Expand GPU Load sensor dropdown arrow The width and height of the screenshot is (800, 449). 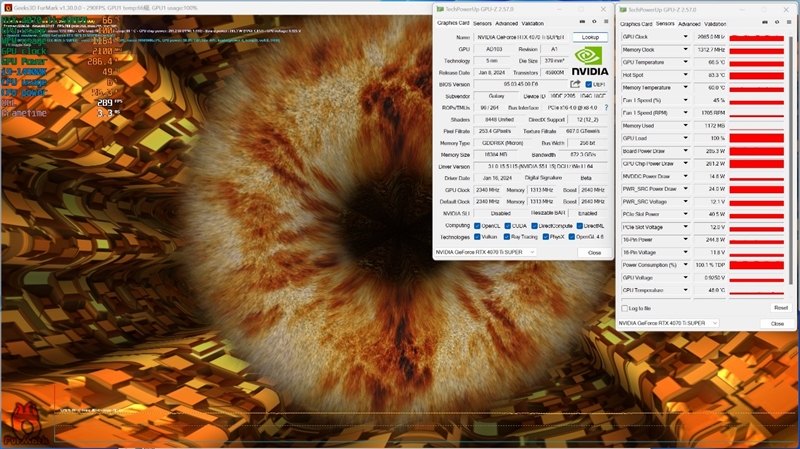pos(685,138)
